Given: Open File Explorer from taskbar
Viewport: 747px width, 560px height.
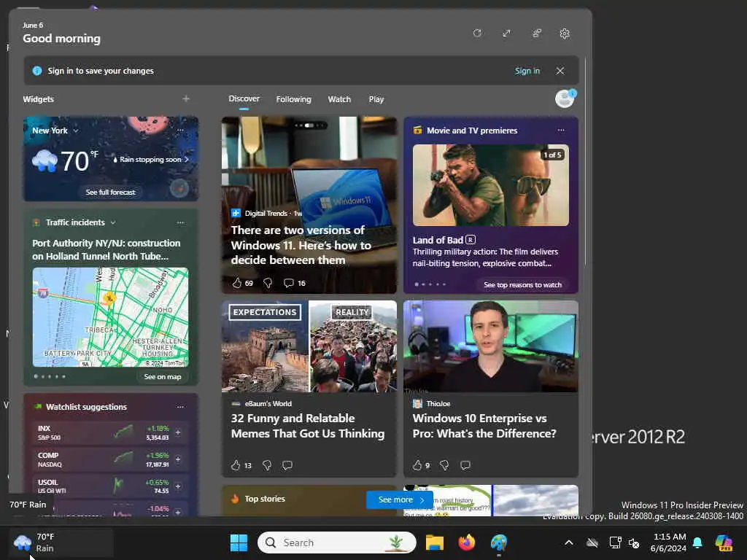Looking at the screenshot, I should pos(435,542).
